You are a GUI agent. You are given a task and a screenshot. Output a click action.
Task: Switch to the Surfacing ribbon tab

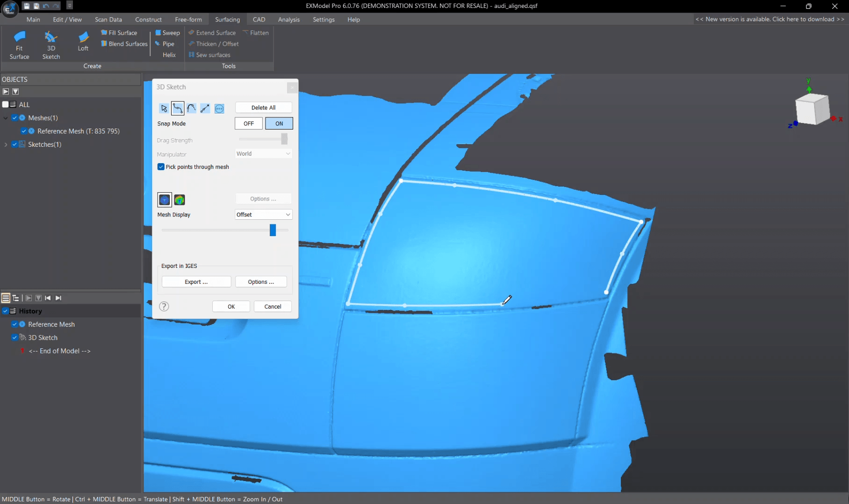pos(227,19)
